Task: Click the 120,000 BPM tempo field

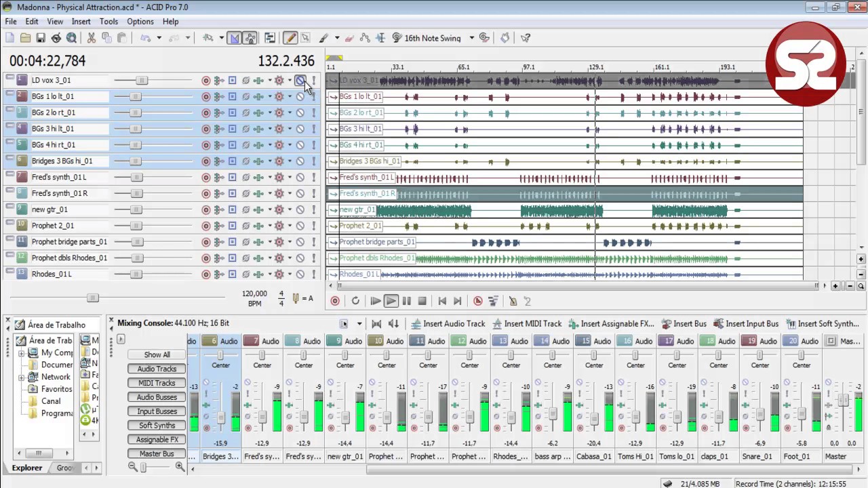Action: 254,294
